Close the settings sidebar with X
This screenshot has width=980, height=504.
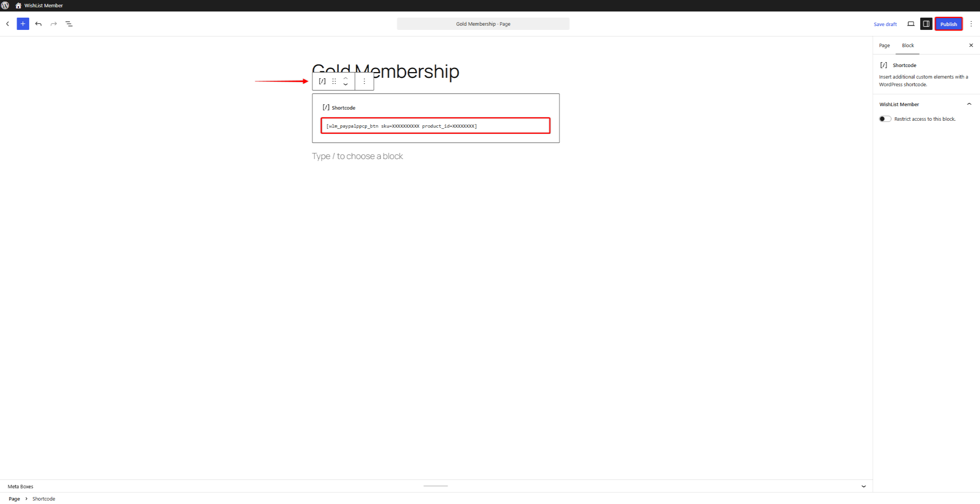tap(971, 45)
